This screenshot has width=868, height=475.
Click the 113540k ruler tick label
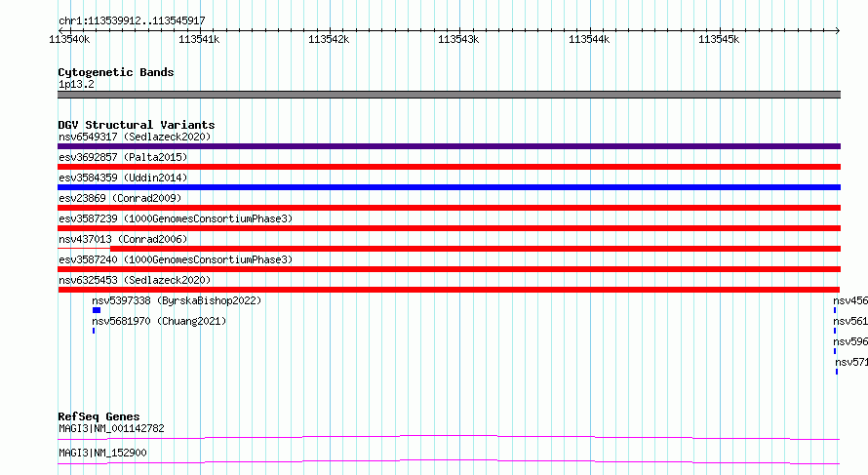point(69,39)
